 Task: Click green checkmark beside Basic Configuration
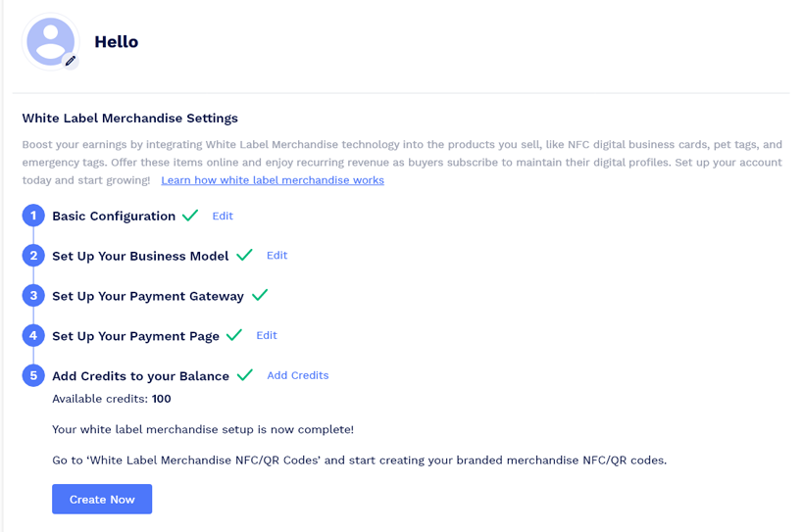pos(190,216)
